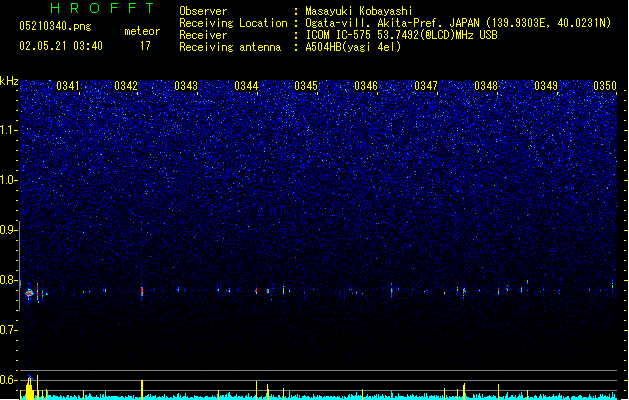
Task: Click the 0350 time marker
Action: pos(605,86)
